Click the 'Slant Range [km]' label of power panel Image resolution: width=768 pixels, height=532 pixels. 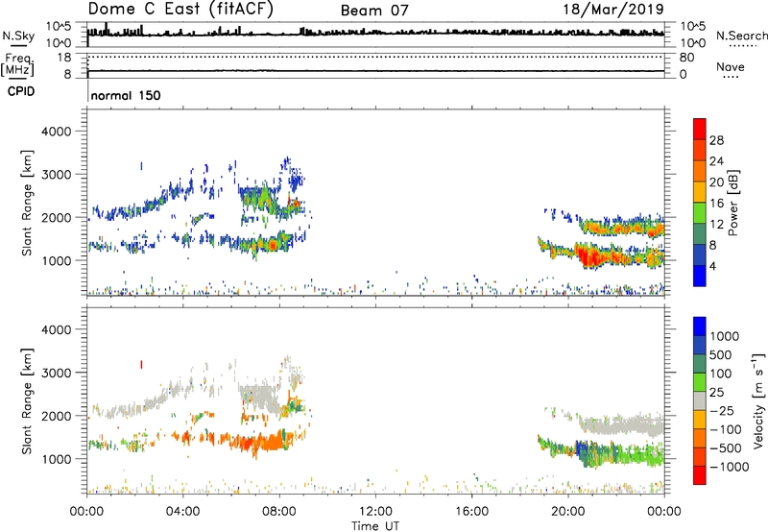point(27,203)
